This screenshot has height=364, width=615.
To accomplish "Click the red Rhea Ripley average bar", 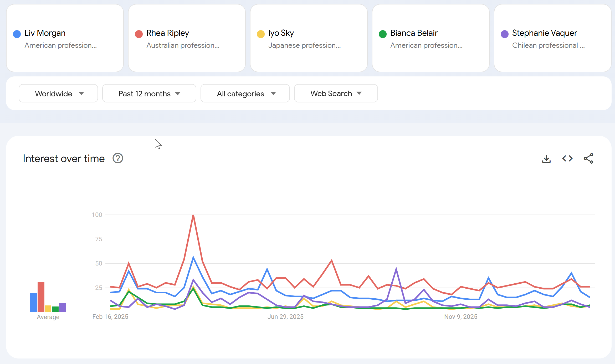I will click(x=41, y=297).
